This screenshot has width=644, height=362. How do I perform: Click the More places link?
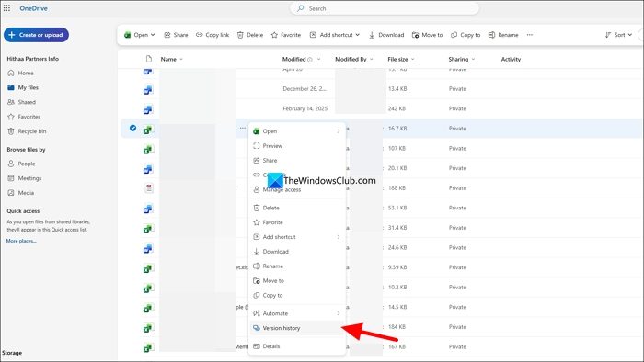[x=21, y=241]
